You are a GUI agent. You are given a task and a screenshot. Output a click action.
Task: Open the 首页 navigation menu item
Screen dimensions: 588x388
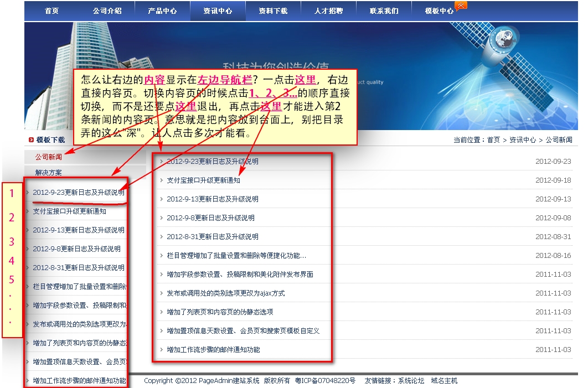click(x=51, y=11)
